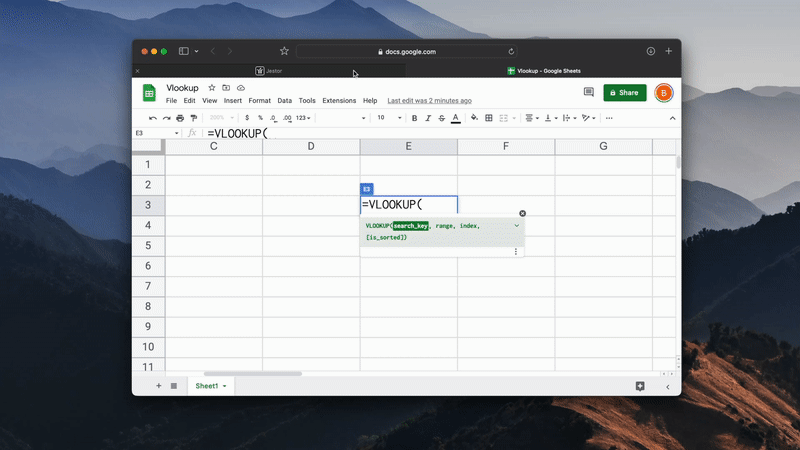The image size is (800, 450).
Task: Open the text color picker
Action: (456, 118)
